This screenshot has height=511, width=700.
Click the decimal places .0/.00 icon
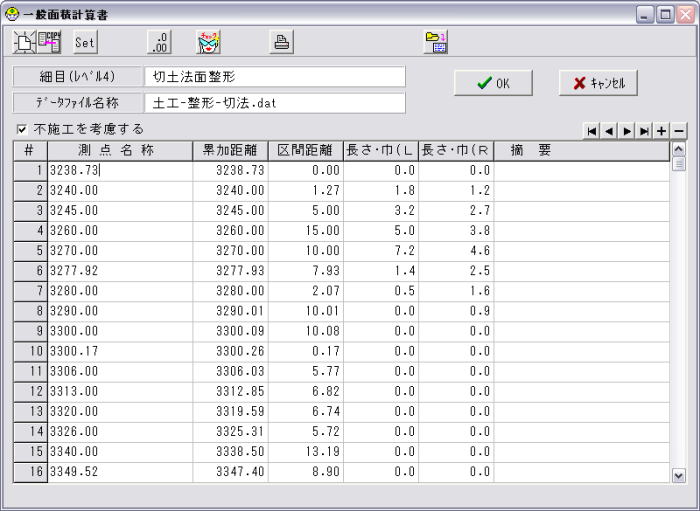click(159, 42)
